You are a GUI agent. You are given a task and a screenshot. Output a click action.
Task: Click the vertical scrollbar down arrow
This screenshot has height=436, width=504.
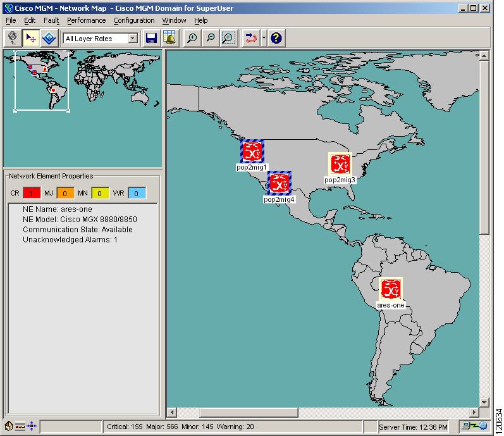click(484, 402)
